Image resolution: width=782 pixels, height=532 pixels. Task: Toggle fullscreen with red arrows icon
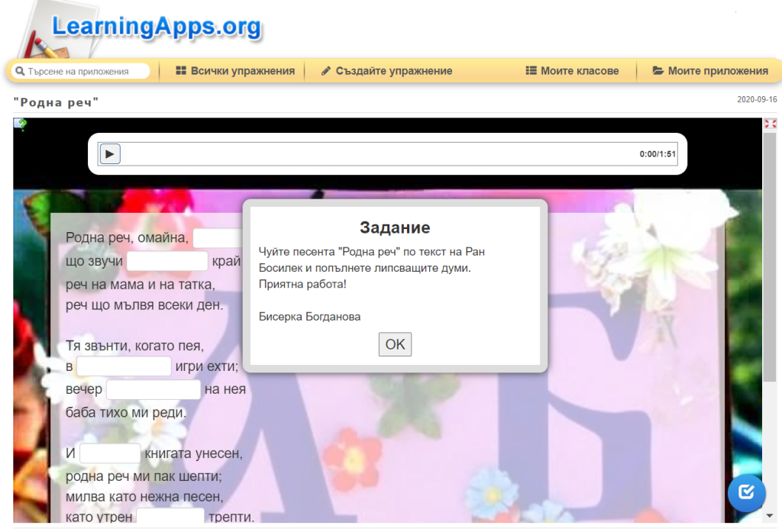point(770,124)
